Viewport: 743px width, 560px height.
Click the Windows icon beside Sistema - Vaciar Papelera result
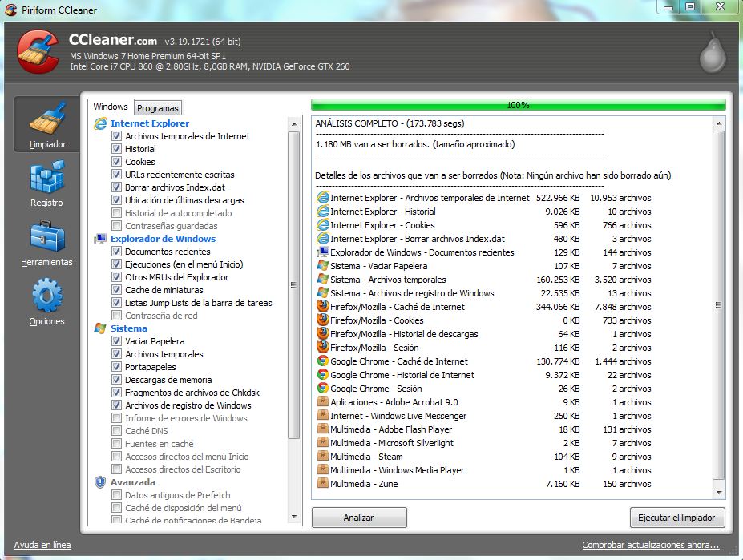tap(323, 266)
